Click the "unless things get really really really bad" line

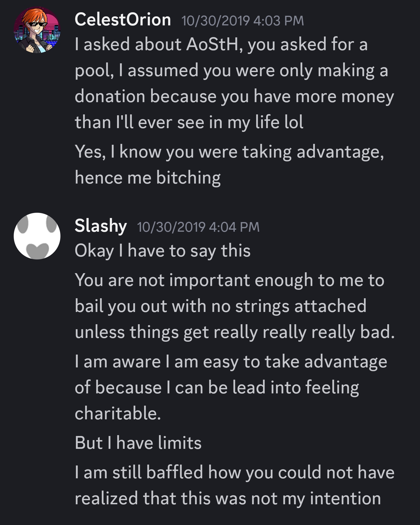235,332
